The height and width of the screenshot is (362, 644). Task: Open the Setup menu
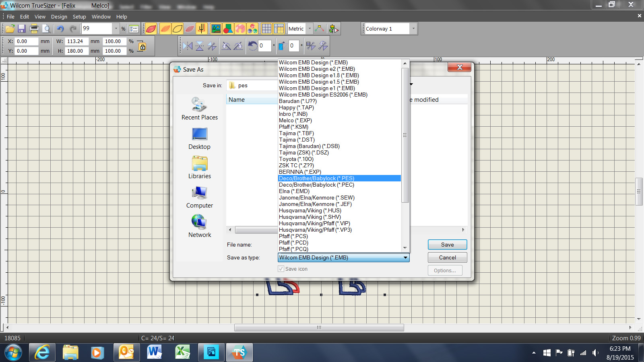(79, 16)
